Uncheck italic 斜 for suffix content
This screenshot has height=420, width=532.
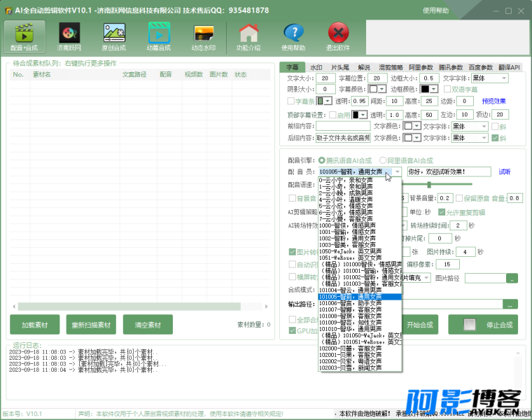tap(495, 138)
